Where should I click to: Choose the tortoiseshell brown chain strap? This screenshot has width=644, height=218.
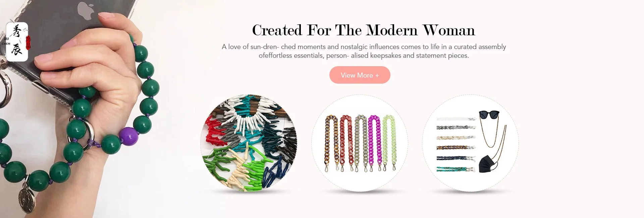(331, 142)
